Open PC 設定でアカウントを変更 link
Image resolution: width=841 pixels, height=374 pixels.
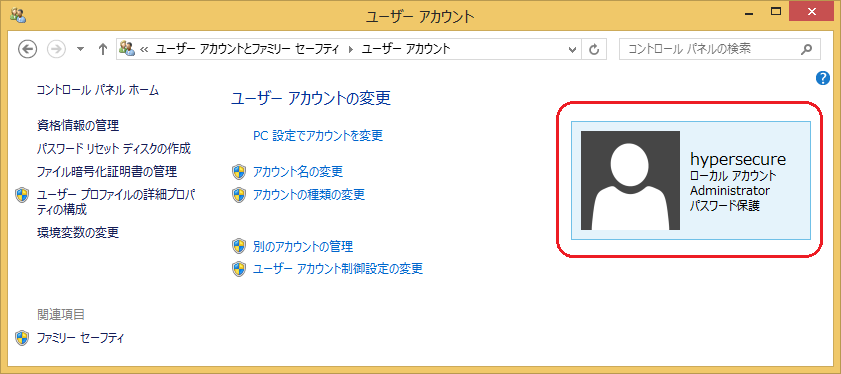pos(318,135)
